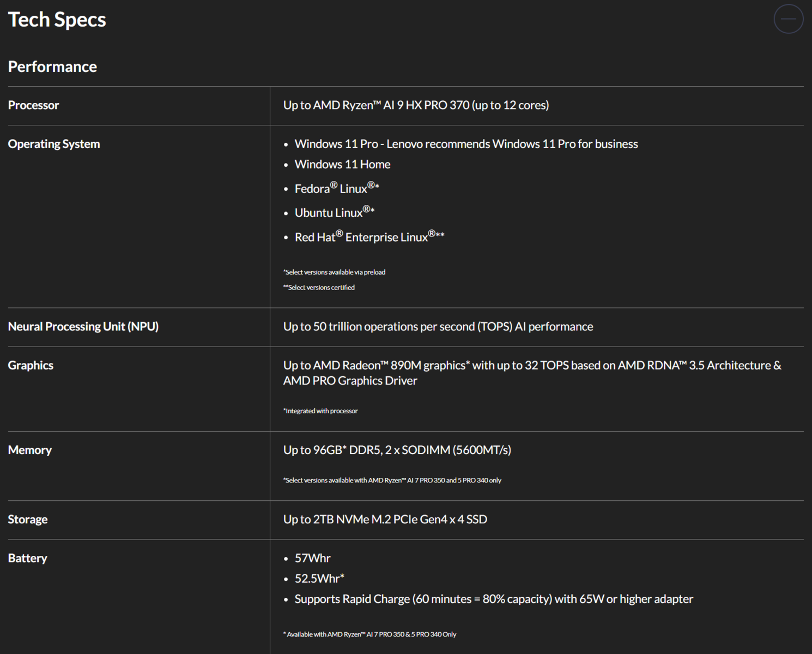Image resolution: width=812 pixels, height=654 pixels.
Task: Click the Performance subheading
Action: coord(52,66)
